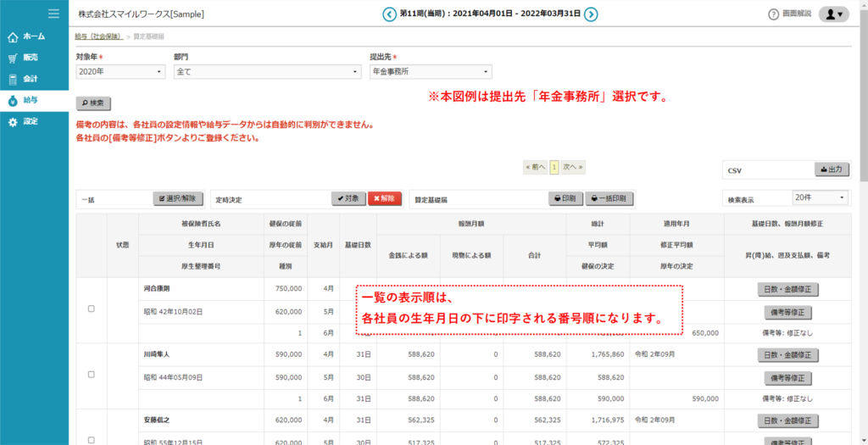Click the 算定基礎届 印刷 button

click(565, 198)
